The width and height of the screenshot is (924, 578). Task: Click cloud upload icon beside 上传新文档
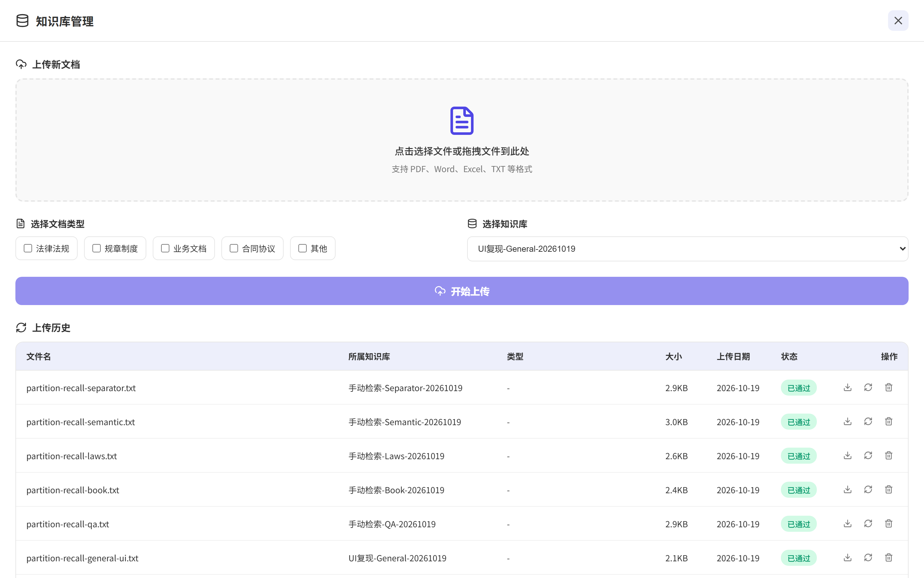21,64
